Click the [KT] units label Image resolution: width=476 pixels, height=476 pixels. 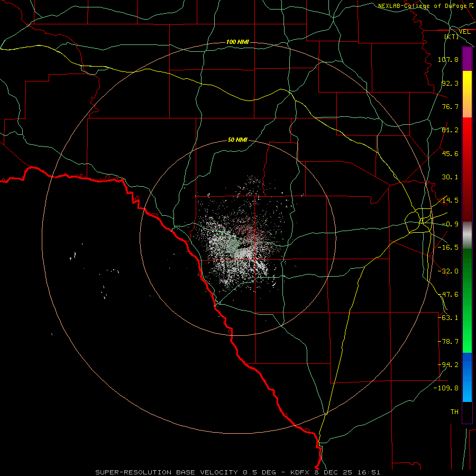coord(452,36)
